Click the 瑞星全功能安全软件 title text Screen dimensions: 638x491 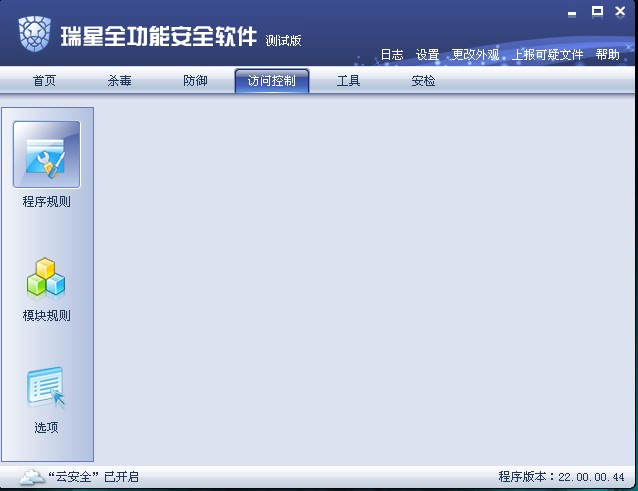[x=159, y=36]
